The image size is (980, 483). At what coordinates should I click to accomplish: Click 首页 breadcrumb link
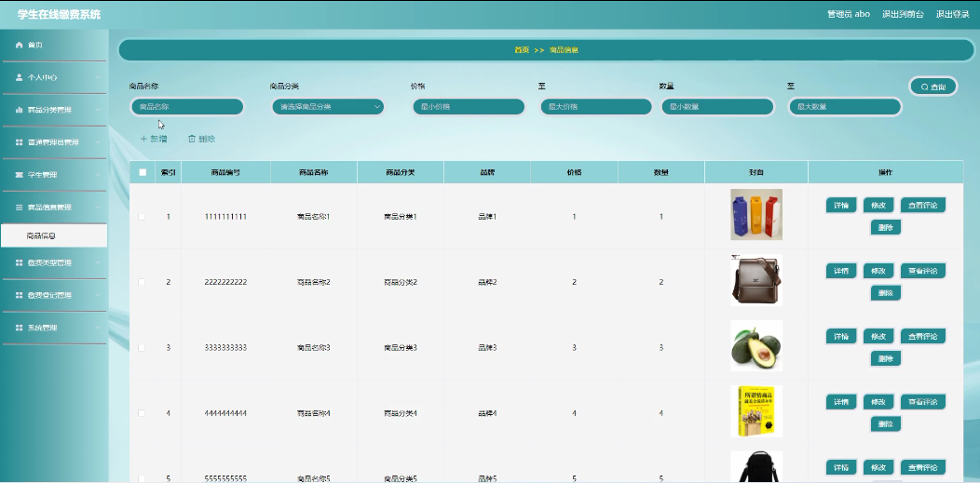pos(522,50)
